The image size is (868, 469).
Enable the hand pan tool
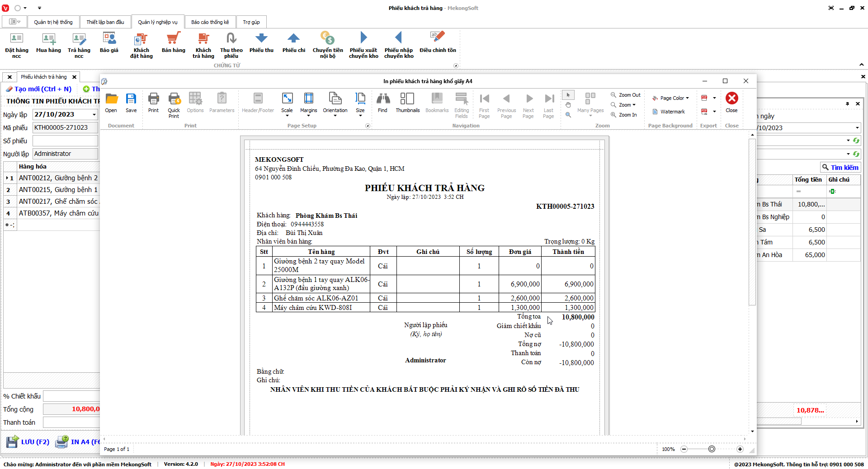[568, 105]
